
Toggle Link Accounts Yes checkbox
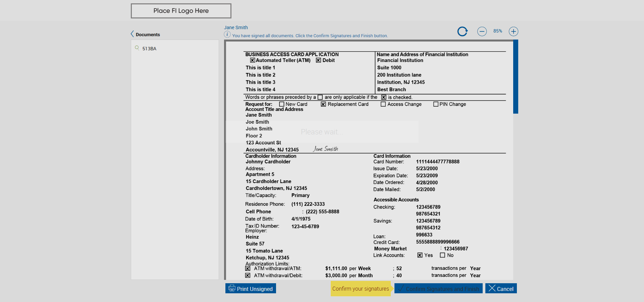[420, 255]
